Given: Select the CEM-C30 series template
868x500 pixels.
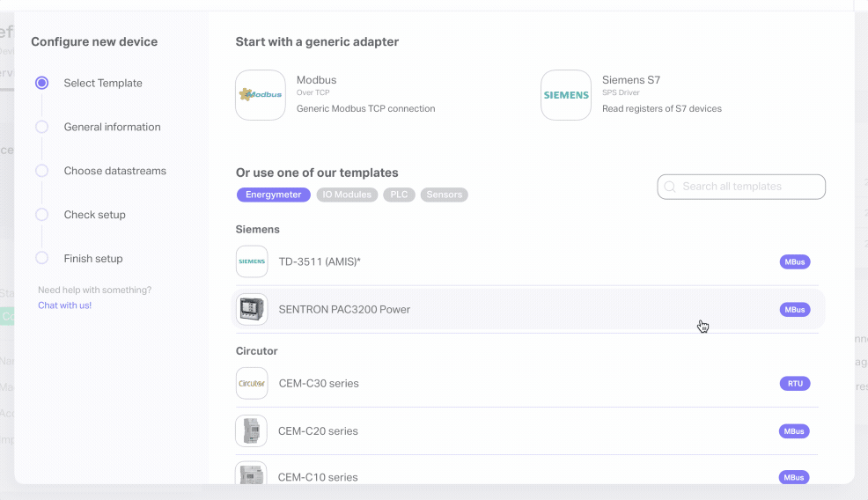Looking at the screenshot, I should [527, 383].
